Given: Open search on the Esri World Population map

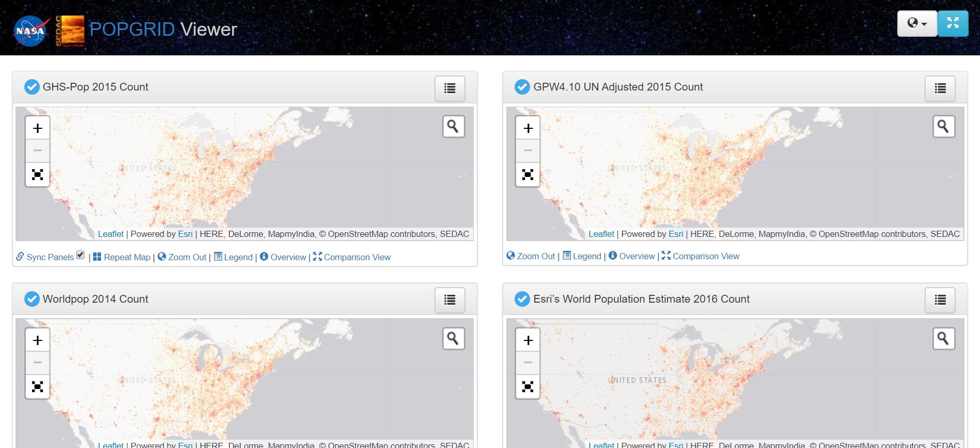Looking at the screenshot, I should coord(943,338).
